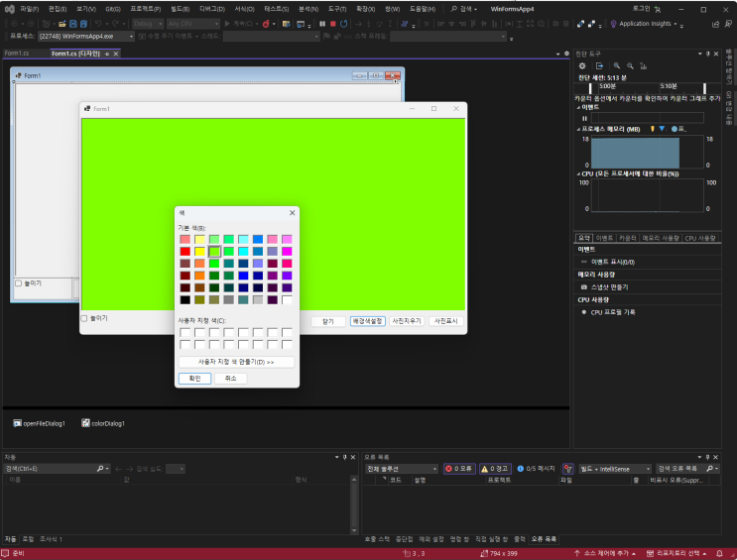
Task: Open the Any CPU platform dropdown
Action: (193, 24)
